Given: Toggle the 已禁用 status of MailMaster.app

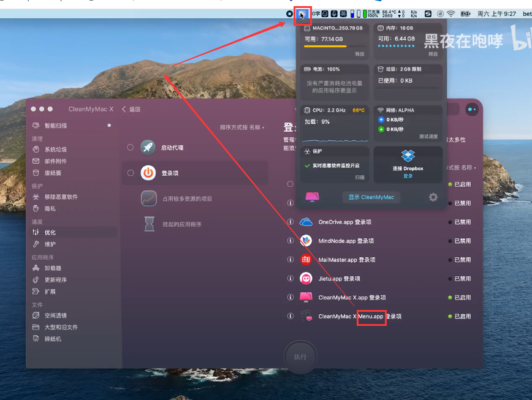Looking at the screenshot, I should click(x=460, y=260).
